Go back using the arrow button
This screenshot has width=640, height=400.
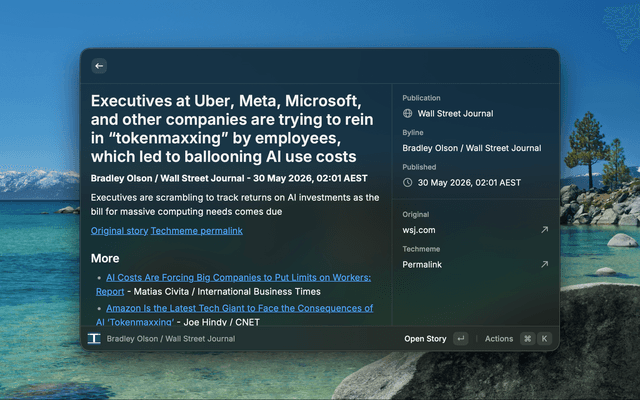point(99,66)
